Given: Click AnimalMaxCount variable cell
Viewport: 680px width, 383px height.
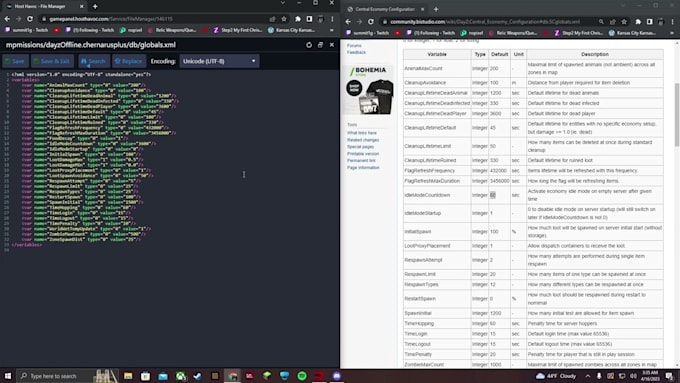Looking at the screenshot, I should pyautogui.click(x=437, y=69).
